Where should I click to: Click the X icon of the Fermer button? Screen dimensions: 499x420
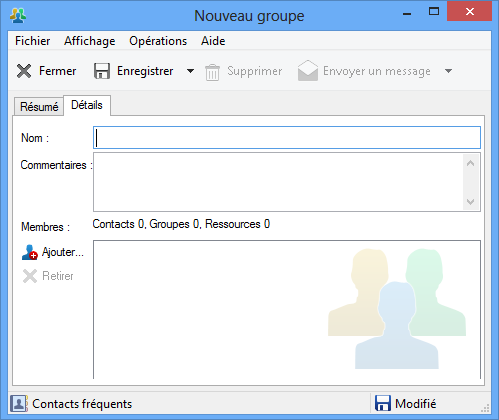point(24,71)
